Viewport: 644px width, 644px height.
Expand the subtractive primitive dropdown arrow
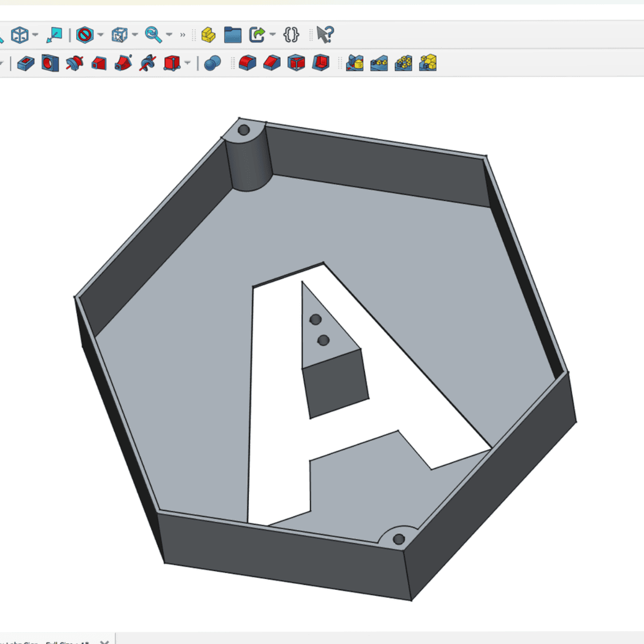pos(187,63)
